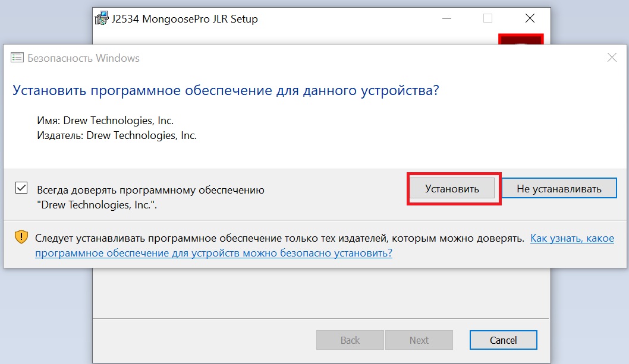Image resolution: width=629 pixels, height=364 pixels.
Task: Close the Безопасность Windows dialog
Action: [x=612, y=58]
